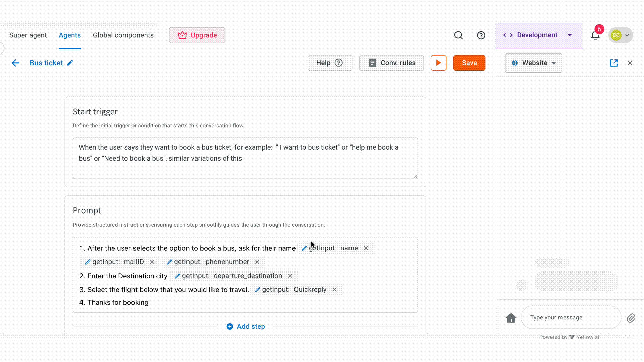The height and width of the screenshot is (362, 644).
Task: Open the Global components tab
Action: click(x=123, y=35)
